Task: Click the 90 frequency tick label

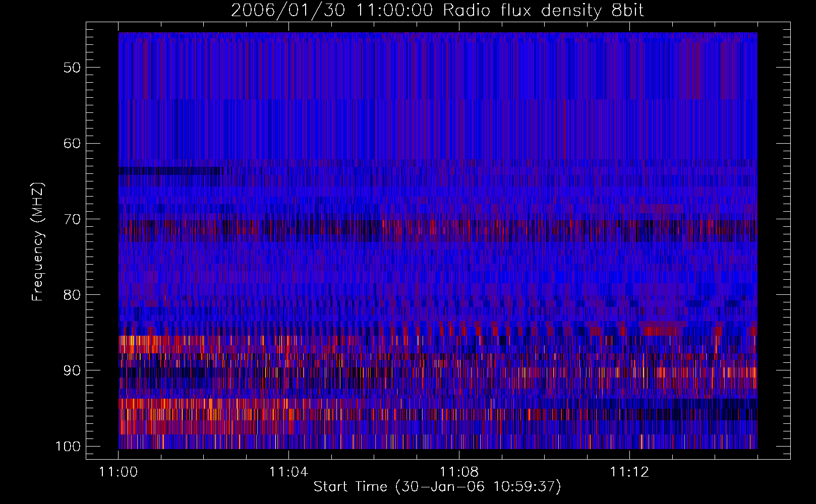Action: (72, 370)
